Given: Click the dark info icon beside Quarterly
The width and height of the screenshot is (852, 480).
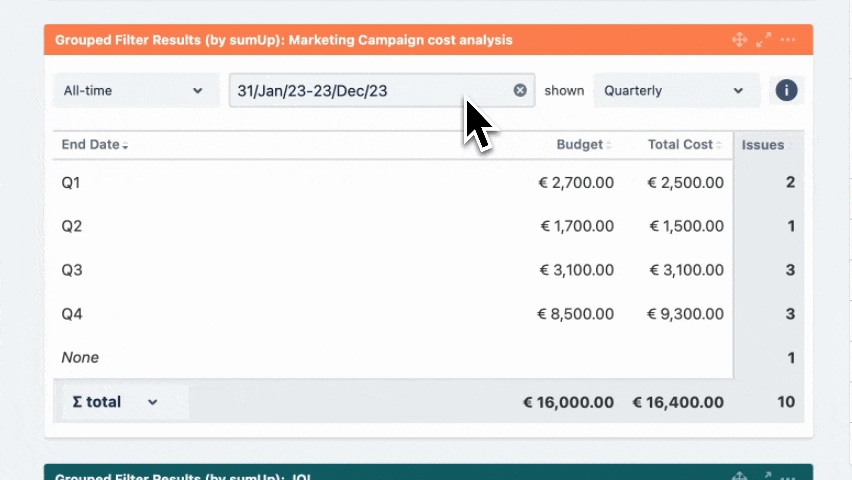Looking at the screenshot, I should [x=786, y=90].
